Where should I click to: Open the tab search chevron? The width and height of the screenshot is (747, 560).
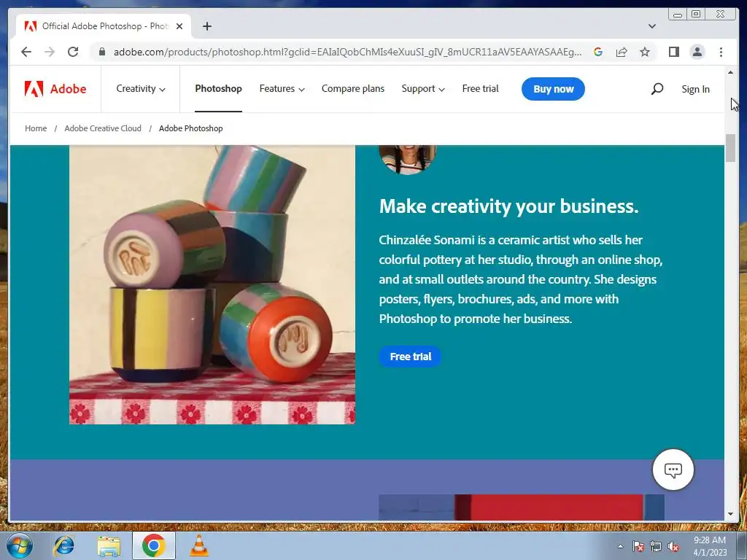(652, 26)
